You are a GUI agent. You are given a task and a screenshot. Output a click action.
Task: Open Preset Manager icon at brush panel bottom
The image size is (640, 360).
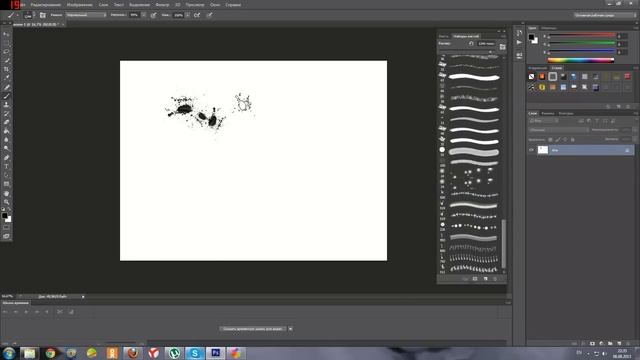click(x=475, y=279)
